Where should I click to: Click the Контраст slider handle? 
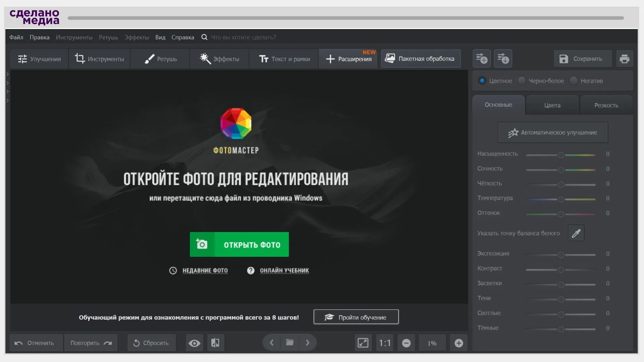[x=561, y=270]
